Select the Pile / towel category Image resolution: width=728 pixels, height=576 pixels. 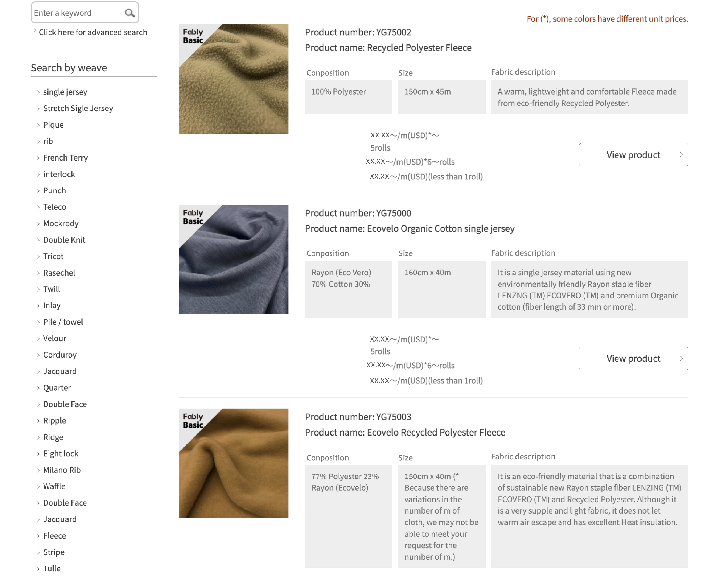[x=63, y=322]
